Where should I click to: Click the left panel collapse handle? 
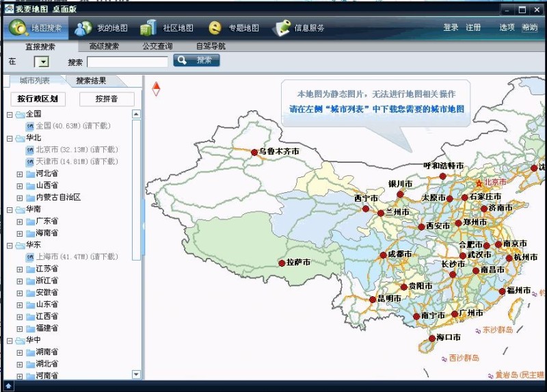tap(143, 226)
